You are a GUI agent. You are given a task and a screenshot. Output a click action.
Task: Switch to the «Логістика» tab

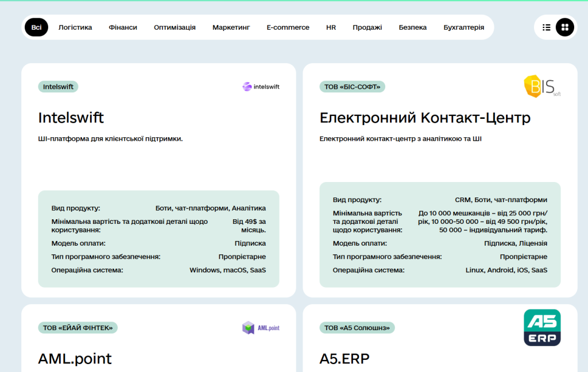(75, 27)
